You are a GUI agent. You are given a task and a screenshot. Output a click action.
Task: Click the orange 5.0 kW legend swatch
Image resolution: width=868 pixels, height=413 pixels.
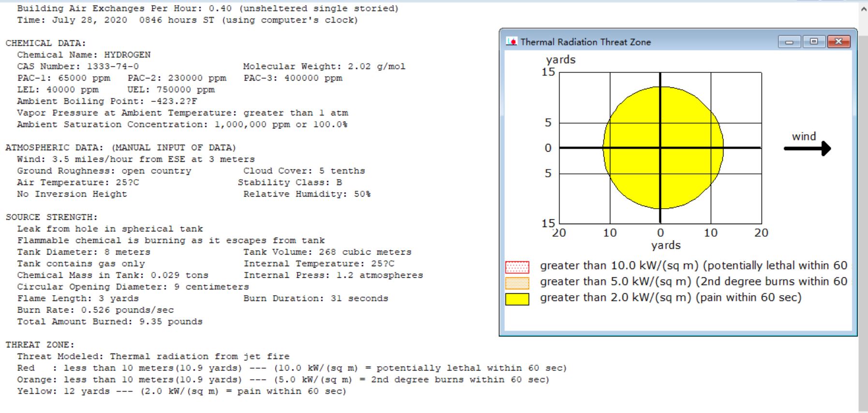[517, 283]
